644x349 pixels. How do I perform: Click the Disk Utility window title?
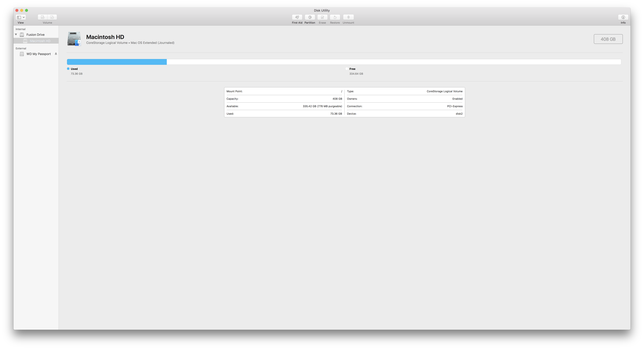(x=322, y=10)
